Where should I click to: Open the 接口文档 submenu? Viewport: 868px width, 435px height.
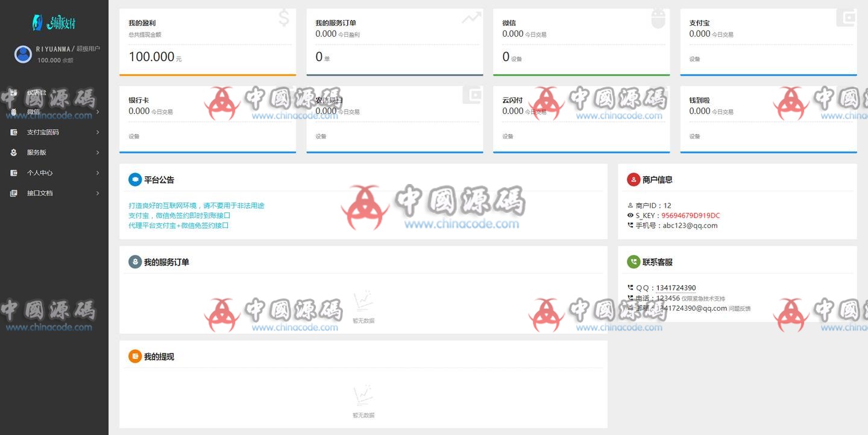pos(54,192)
